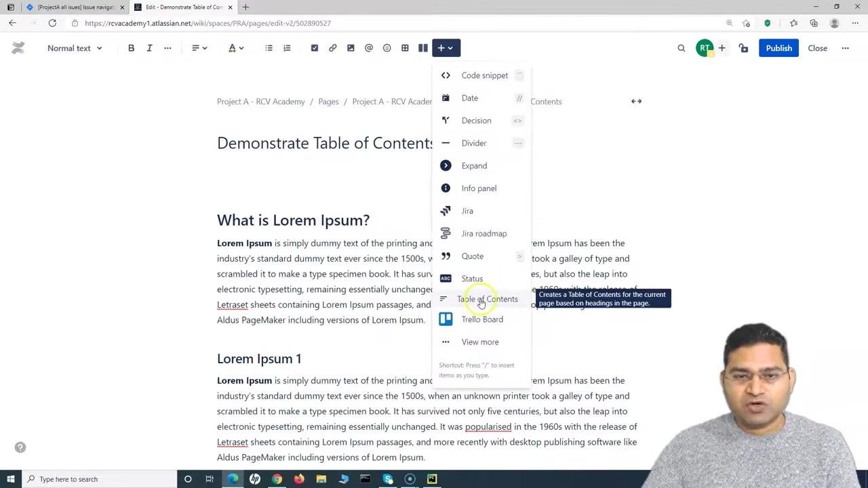Open browser settings and more menu
Viewport: 868px width, 488px height.
pyautogui.click(x=854, y=23)
